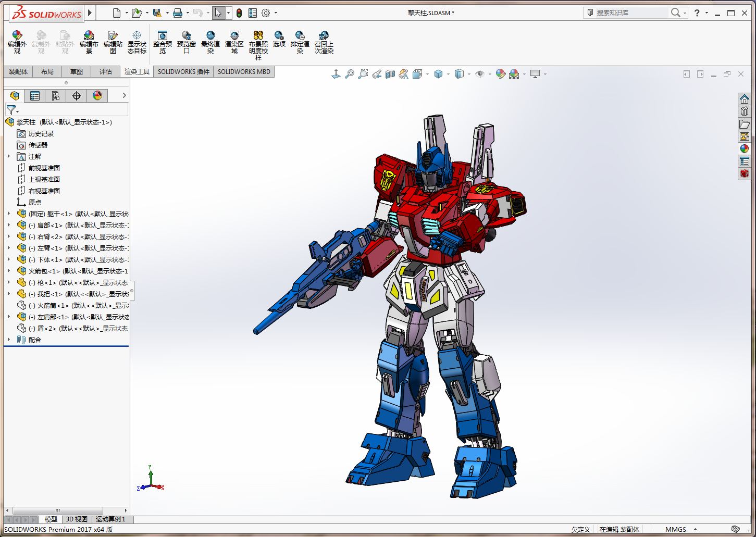Open Design Library icon in task pane
This screenshot has height=537, width=756.
pyautogui.click(x=745, y=111)
